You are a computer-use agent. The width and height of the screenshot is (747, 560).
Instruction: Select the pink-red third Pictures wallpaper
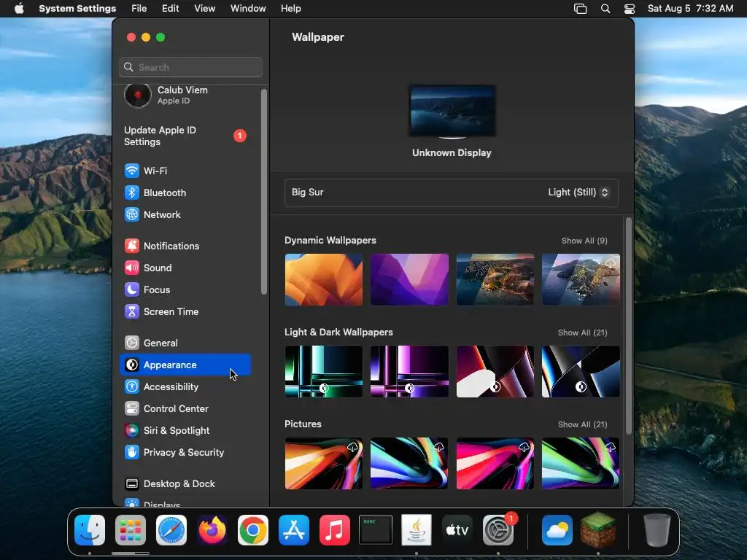coord(495,463)
